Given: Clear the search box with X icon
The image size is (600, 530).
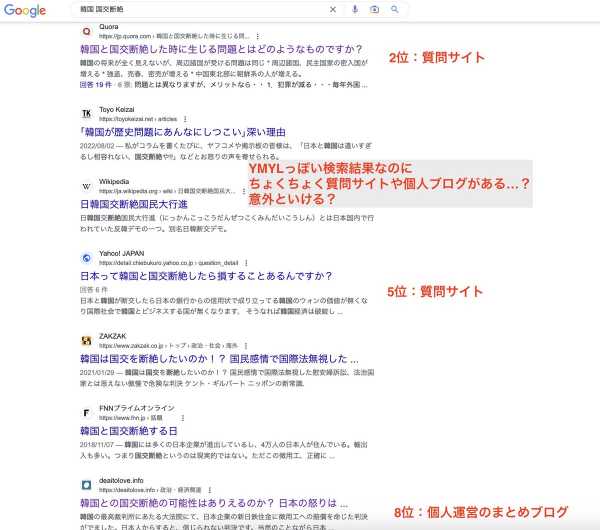Looking at the screenshot, I should point(333,10).
